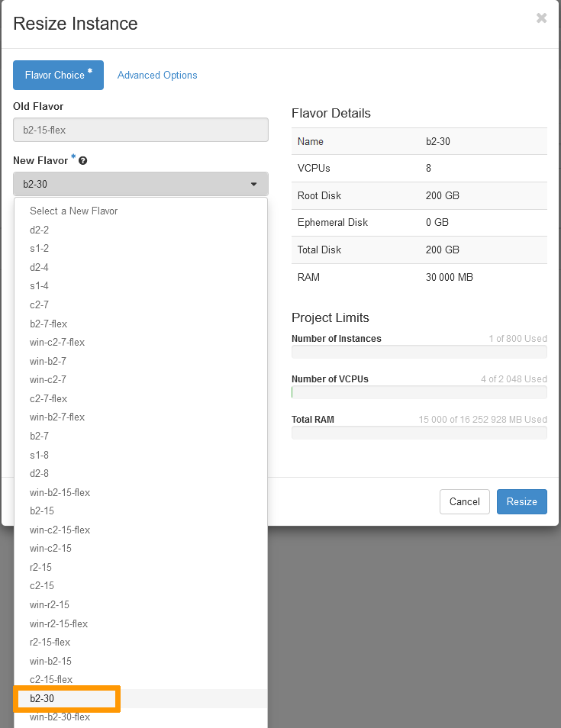Open the New Flavor dropdown arrow
Screen dimensions: 561x728
[253, 184]
